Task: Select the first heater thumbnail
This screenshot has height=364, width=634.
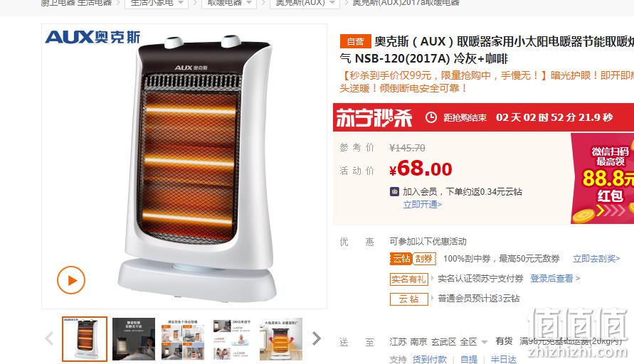Action: [85, 339]
